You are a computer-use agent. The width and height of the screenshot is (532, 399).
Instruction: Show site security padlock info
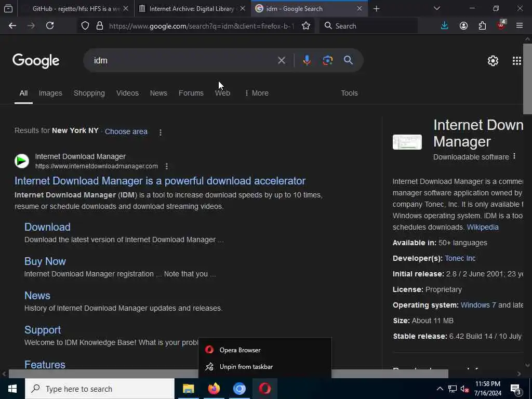point(100,26)
